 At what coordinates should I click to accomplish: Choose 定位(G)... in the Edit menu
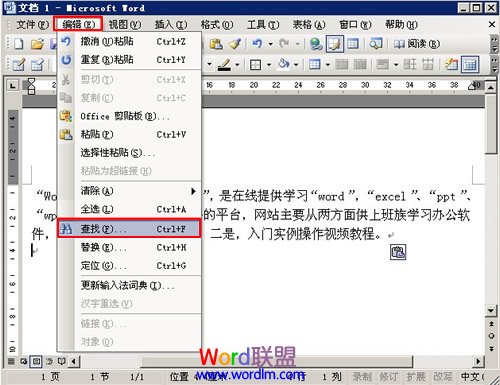tap(129, 266)
